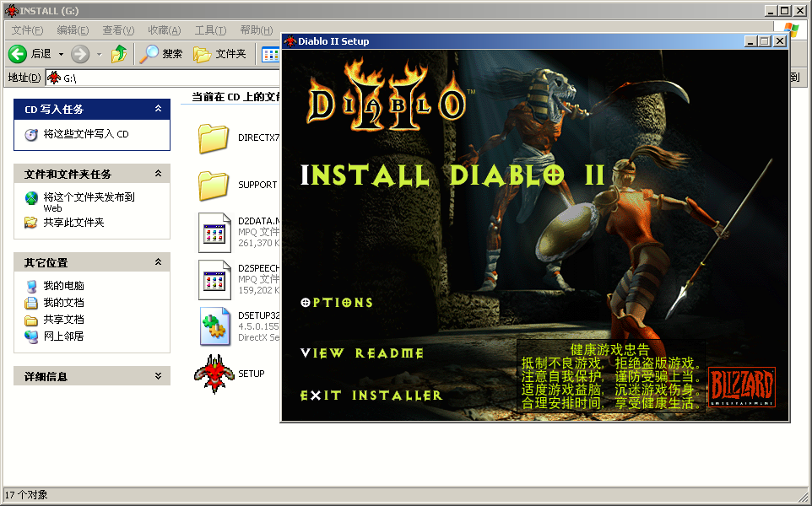Screen dimensions: 812x506
Task: Open the 帮助(H) menu
Action: (x=257, y=30)
